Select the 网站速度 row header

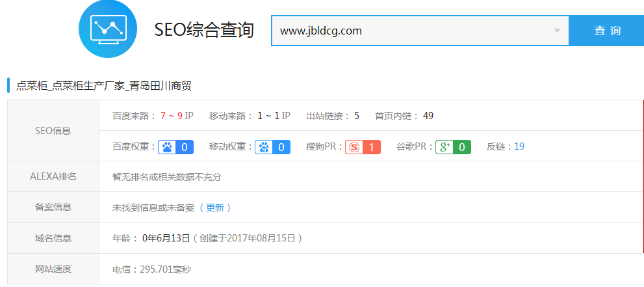point(53,269)
